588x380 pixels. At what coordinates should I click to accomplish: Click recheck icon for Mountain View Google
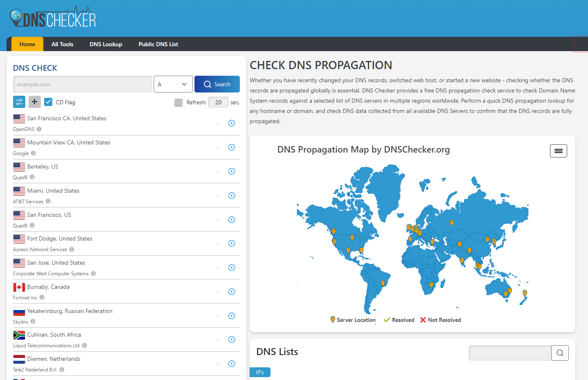pos(232,147)
